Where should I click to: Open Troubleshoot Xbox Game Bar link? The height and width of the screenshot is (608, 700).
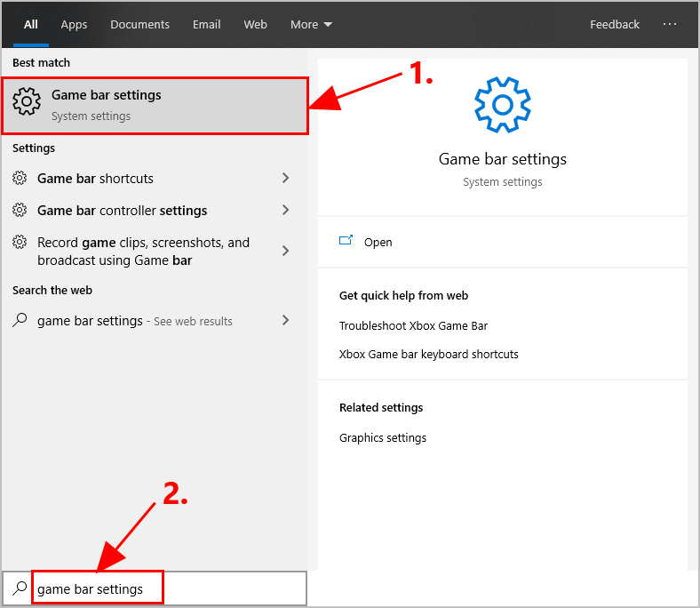[x=413, y=326]
